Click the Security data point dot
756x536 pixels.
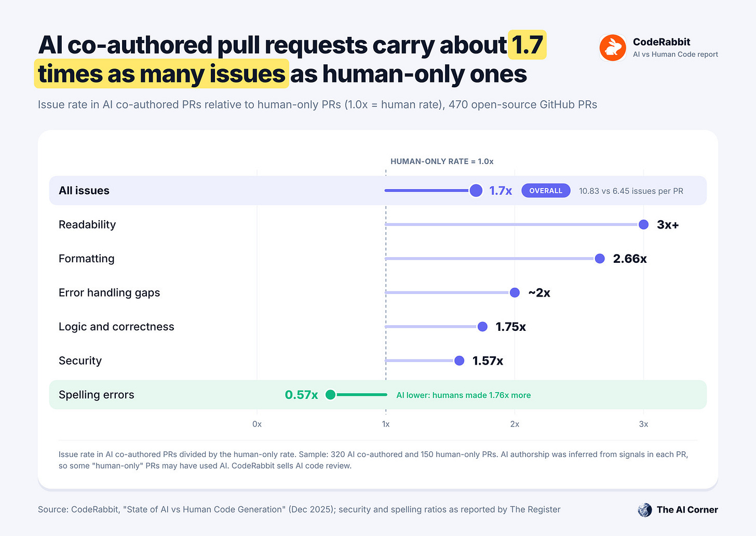(459, 360)
